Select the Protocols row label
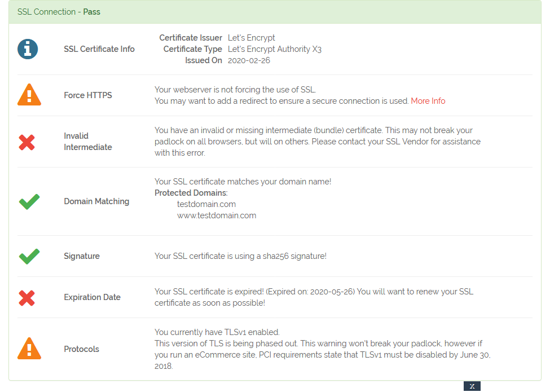 click(x=81, y=349)
